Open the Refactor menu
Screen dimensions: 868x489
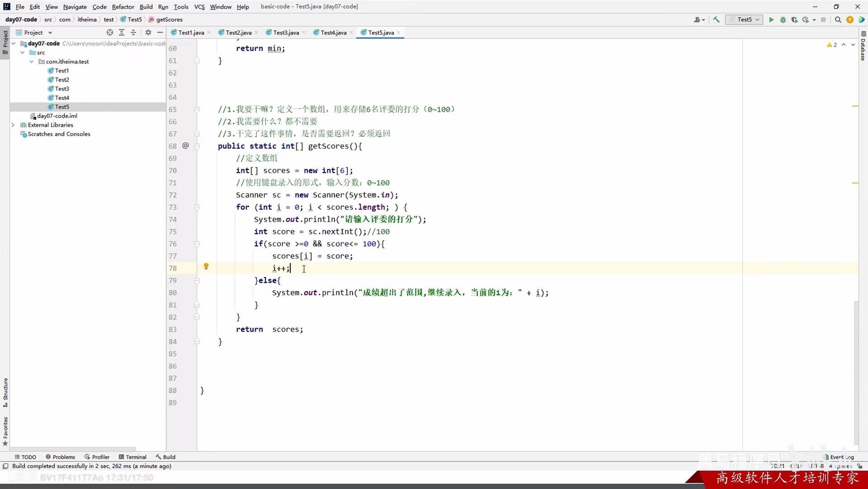pyautogui.click(x=123, y=6)
